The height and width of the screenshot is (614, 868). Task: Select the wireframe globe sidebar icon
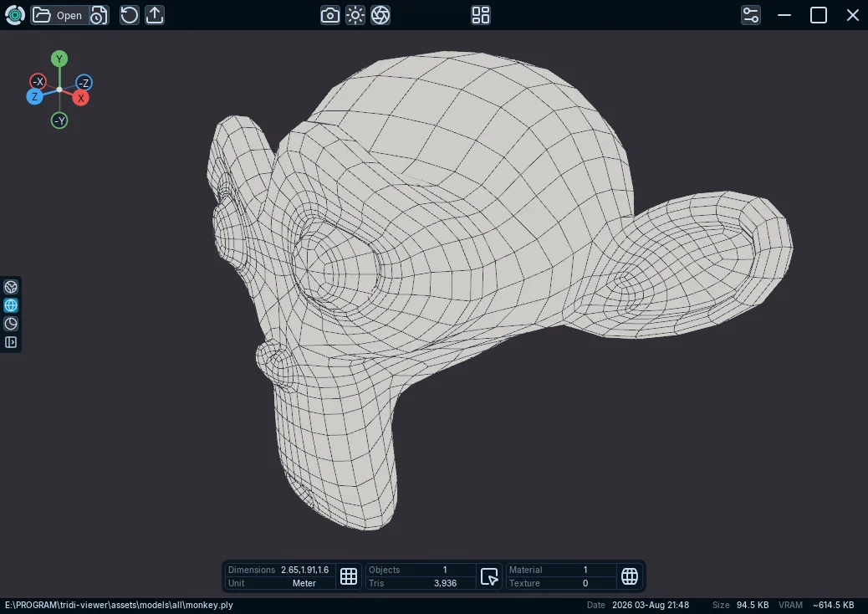pos(11,305)
